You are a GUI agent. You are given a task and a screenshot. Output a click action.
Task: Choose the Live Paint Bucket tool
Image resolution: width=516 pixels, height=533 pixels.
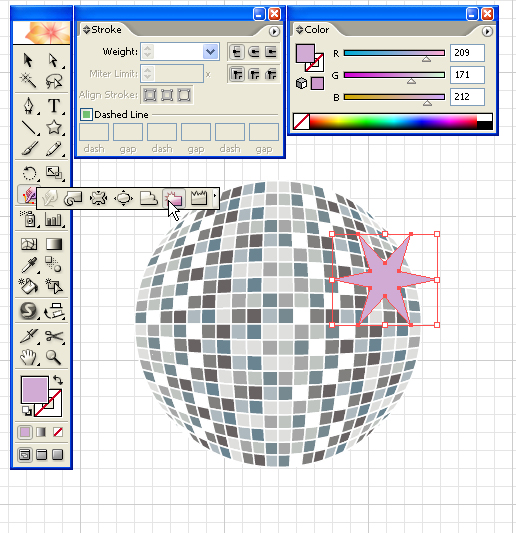click(29, 286)
